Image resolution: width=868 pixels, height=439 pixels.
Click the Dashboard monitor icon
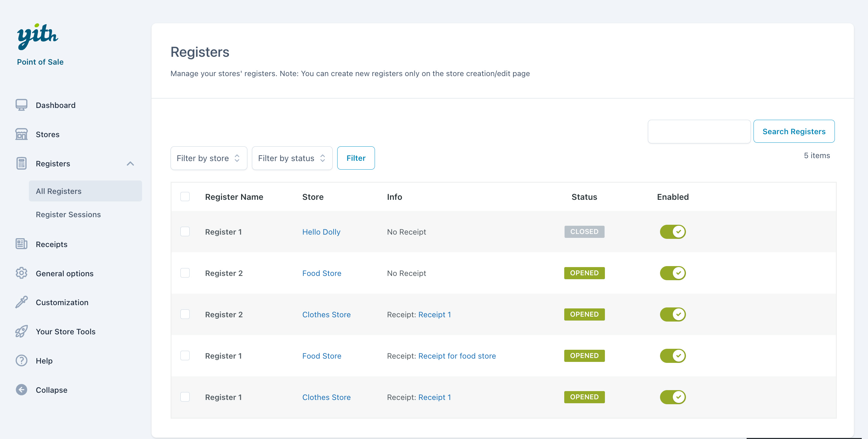[x=21, y=105]
